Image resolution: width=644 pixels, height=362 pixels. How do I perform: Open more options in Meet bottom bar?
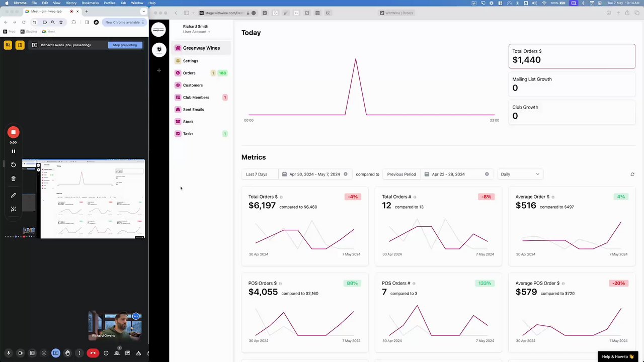click(79, 353)
